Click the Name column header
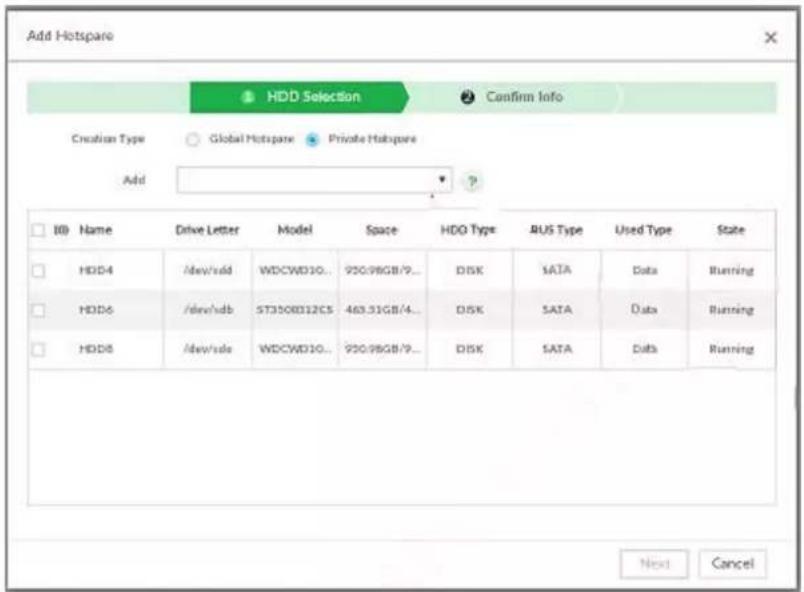Viewport: 804px width, 592px height. (x=95, y=230)
